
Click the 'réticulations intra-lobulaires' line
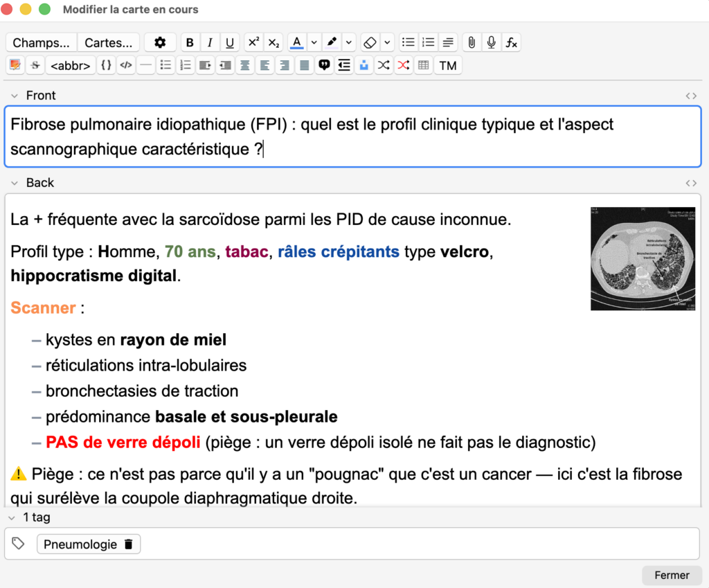point(146,366)
